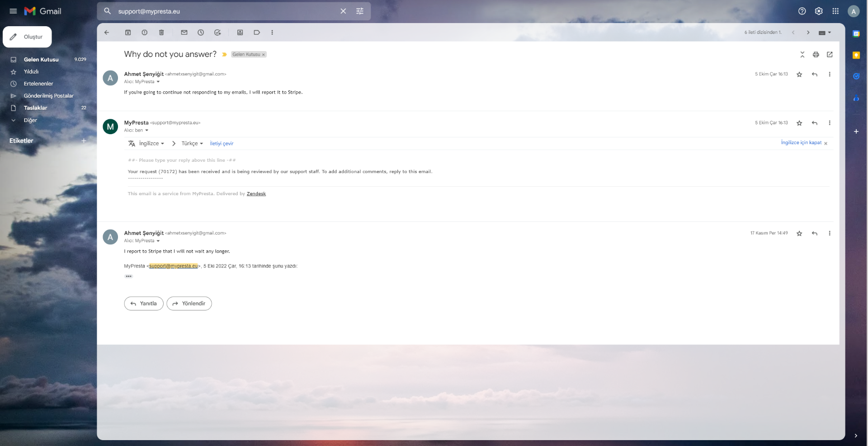
Task: Open Google Keep side panel icon
Action: tap(856, 55)
